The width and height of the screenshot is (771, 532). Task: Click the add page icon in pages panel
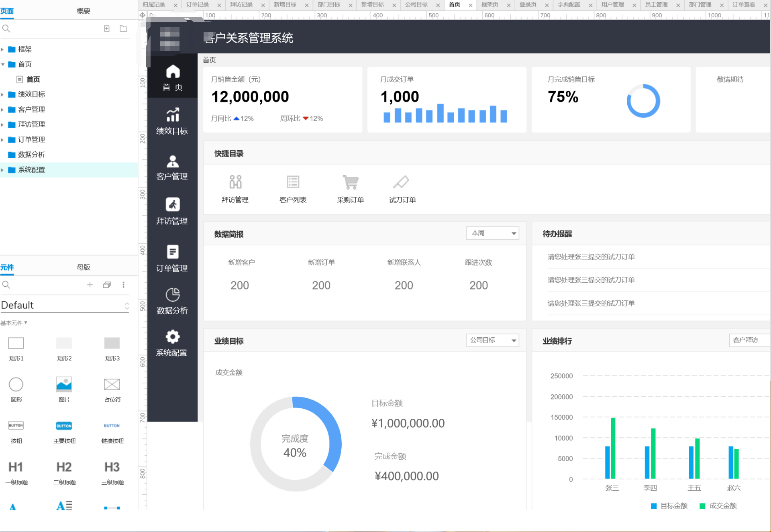(x=107, y=29)
